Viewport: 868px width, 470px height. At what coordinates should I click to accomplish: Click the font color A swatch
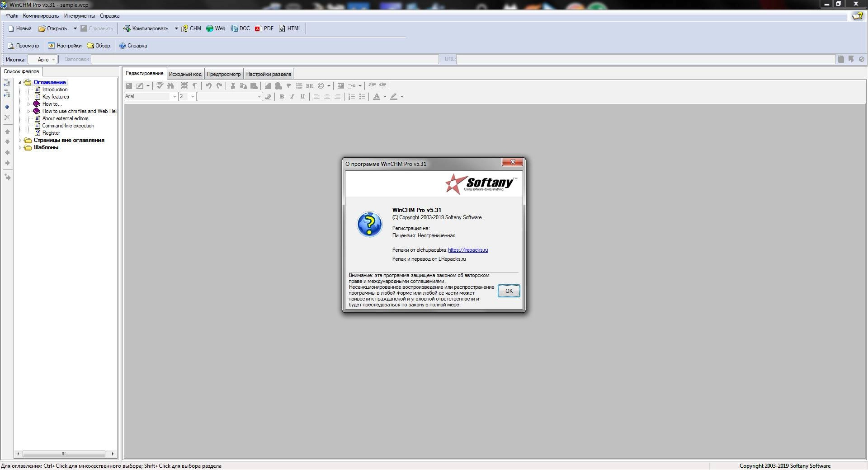tap(377, 97)
